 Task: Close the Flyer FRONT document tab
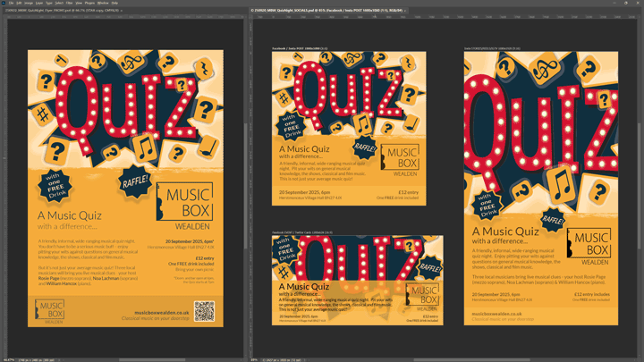point(123,11)
